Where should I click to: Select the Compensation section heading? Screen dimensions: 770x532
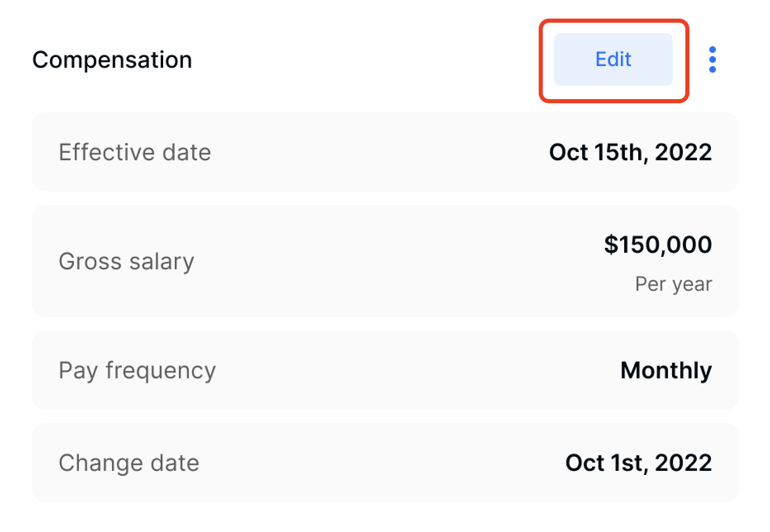click(x=112, y=59)
